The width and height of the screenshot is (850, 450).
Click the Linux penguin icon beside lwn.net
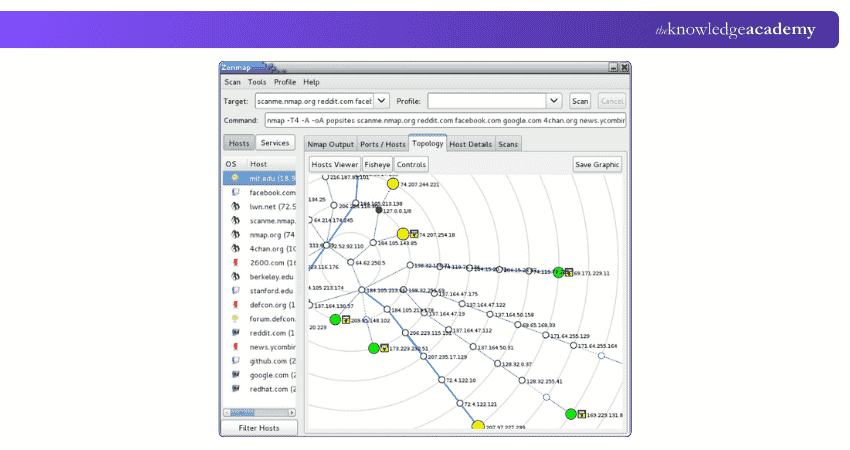(x=235, y=206)
